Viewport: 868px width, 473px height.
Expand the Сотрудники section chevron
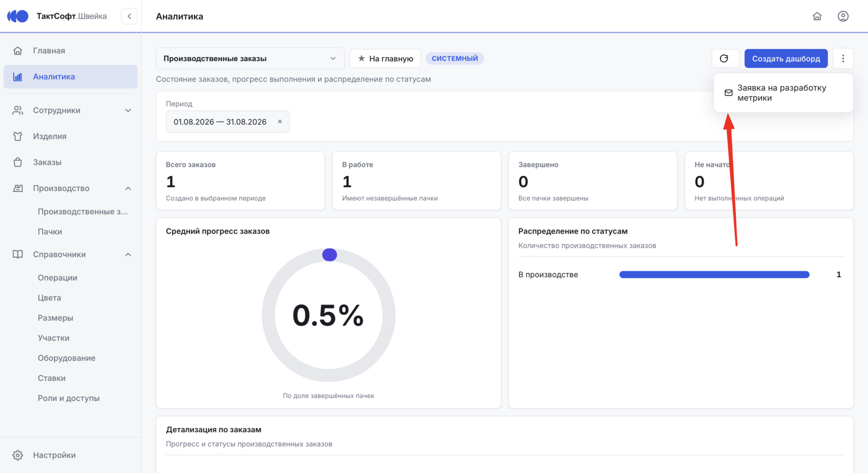[x=128, y=110]
